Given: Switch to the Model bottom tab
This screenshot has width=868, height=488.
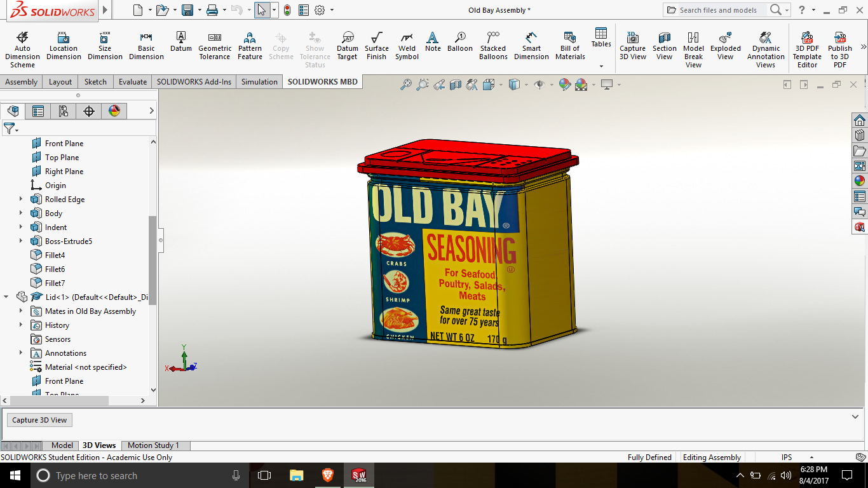Looking at the screenshot, I should coord(62,445).
